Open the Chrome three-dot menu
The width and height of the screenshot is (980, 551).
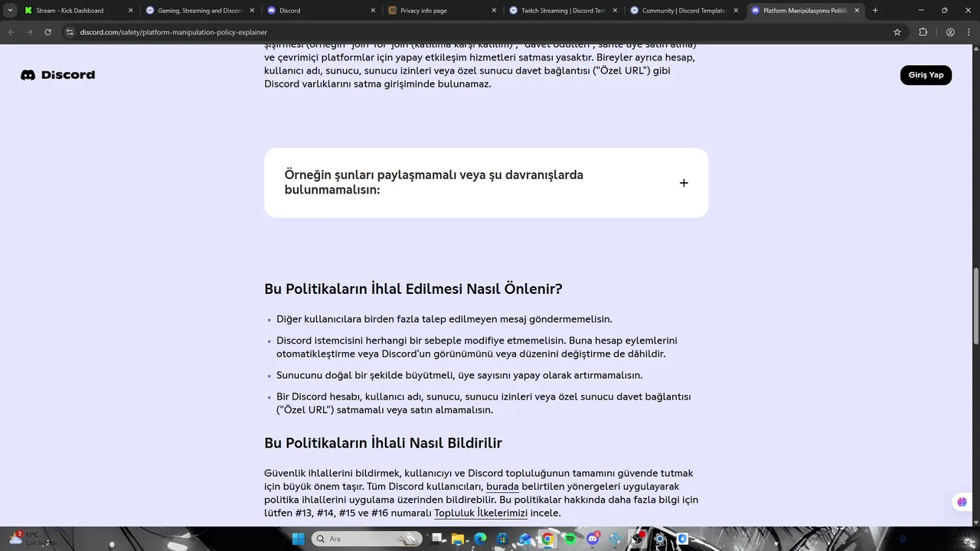coord(968,32)
